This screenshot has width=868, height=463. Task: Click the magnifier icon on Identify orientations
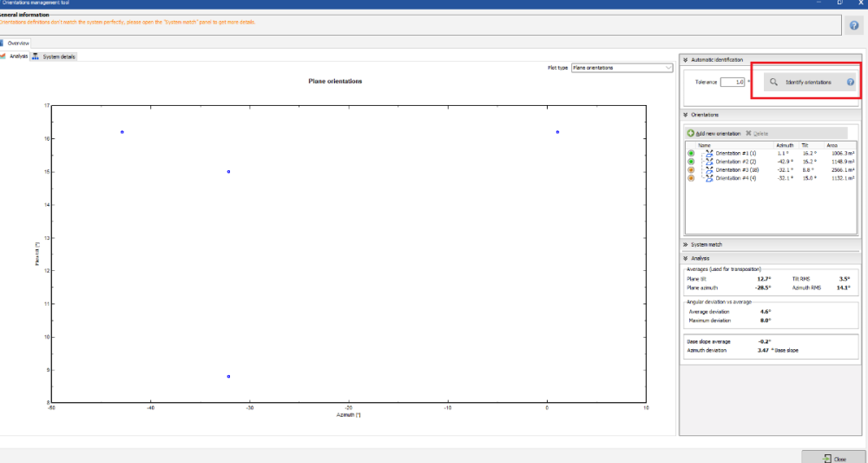[x=773, y=82]
